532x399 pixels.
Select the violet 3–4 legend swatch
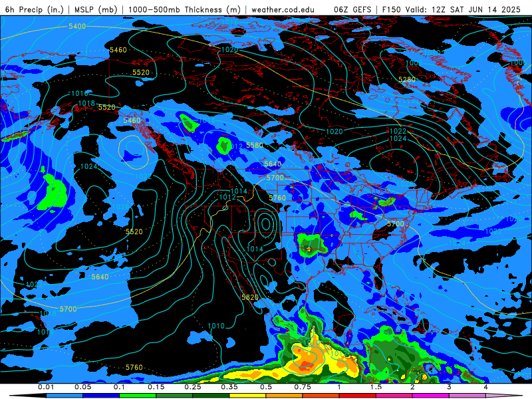click(467, 396)
